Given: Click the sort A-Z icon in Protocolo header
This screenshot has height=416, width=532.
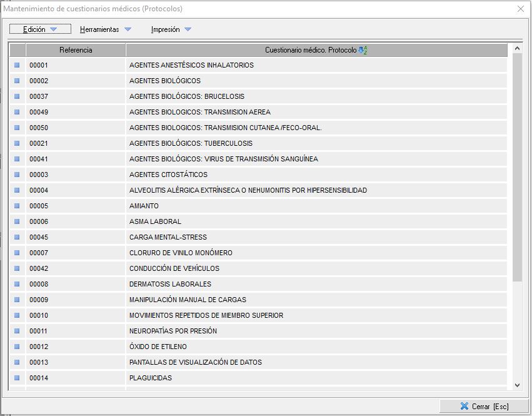Looking at the screenshot, I should click(363, 50).
